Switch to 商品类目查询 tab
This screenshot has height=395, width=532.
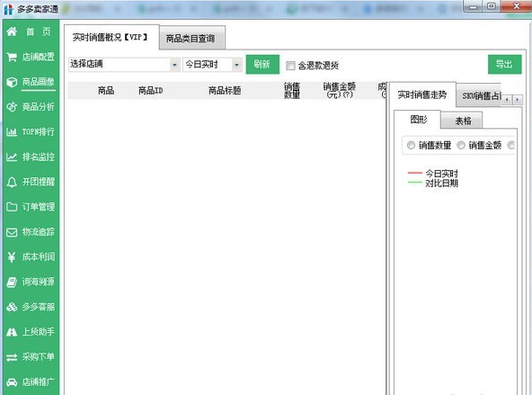(x=191, y=38)
